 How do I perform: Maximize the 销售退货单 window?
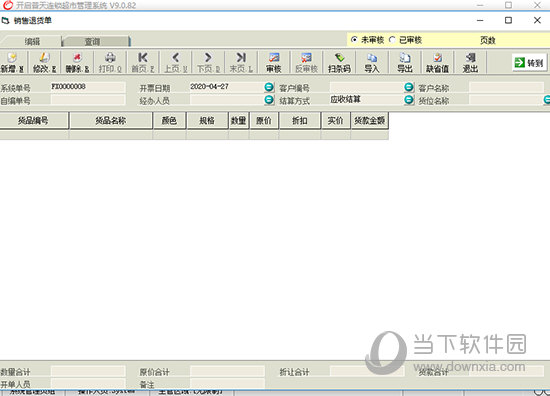click(508, 20)
